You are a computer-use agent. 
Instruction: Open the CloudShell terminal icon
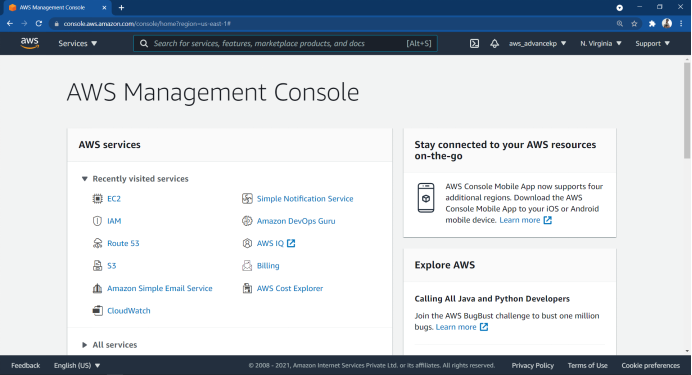click(x=474, y=43)
